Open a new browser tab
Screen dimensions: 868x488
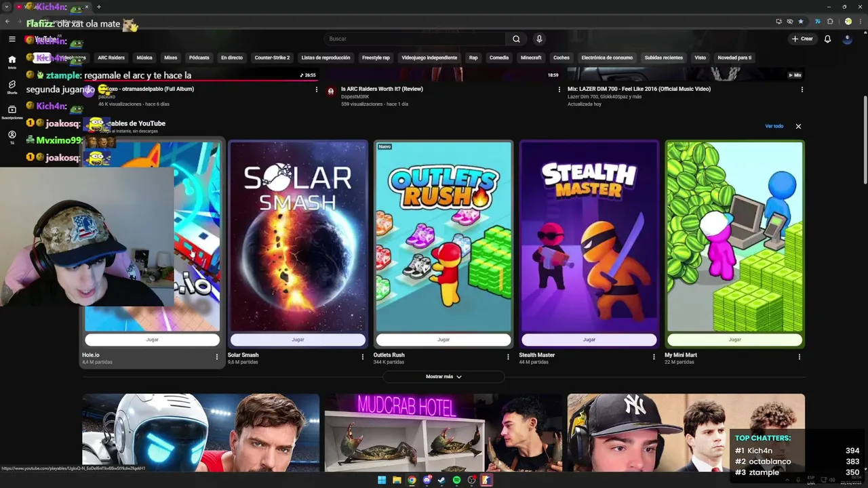tap(98, 7)
